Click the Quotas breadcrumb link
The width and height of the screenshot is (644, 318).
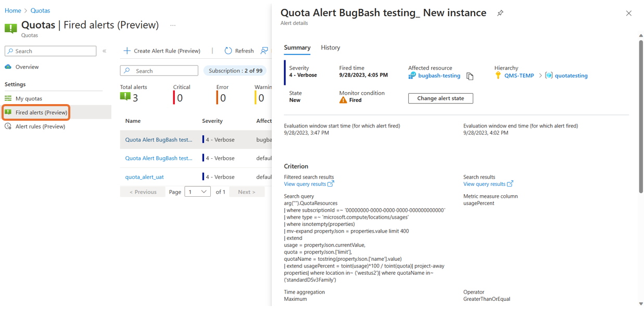pyautogui.click(x=40, y=10)
